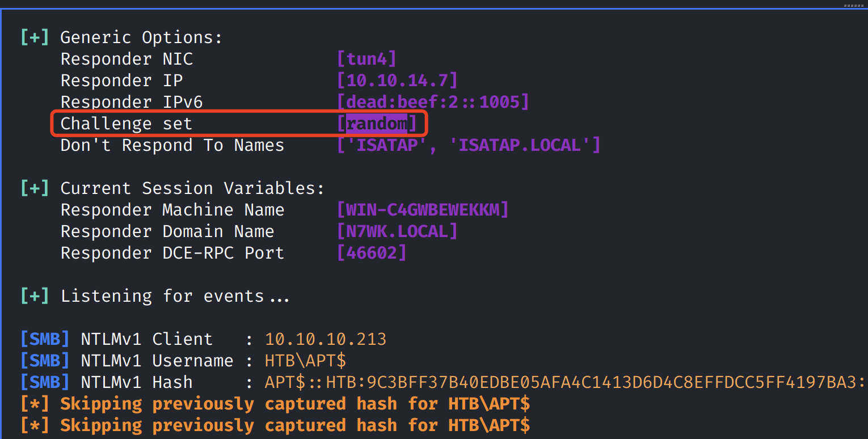
Task: Click the username HTB\APT$ value
Action: tap(305, 361)
